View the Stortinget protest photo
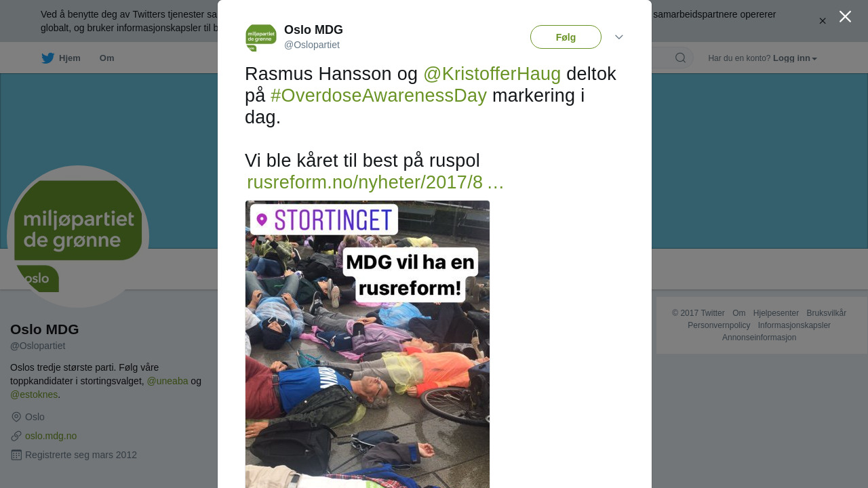The height and width of the screenshot is (488, 868). (368, 344)
